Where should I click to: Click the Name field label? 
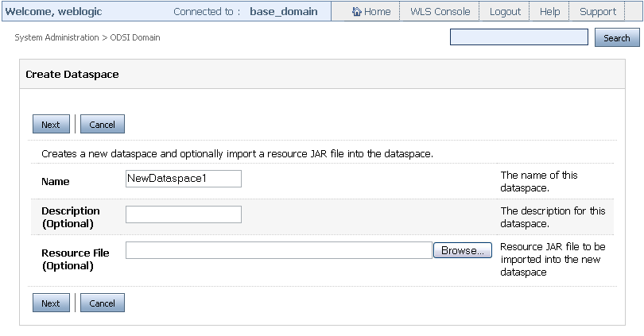pos(56,181)
